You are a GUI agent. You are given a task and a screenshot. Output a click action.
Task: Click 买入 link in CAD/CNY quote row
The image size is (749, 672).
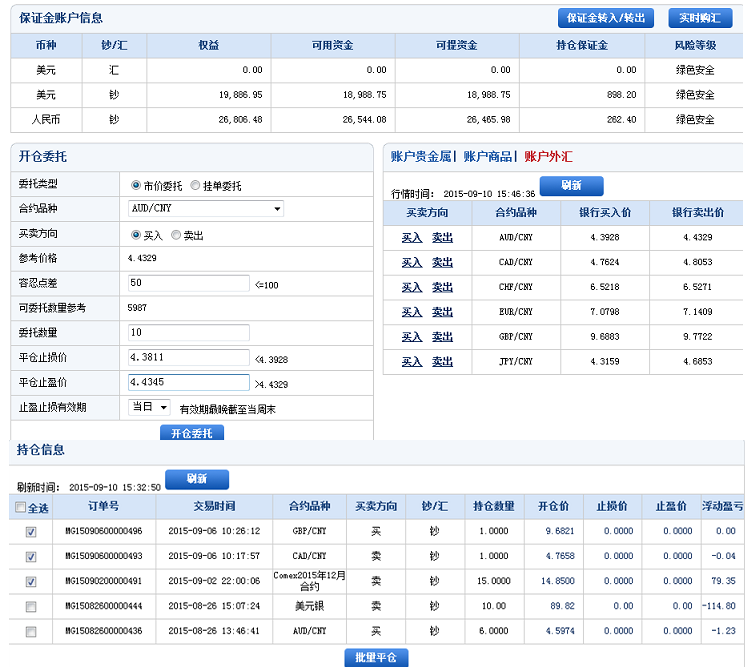(x=412, y=262)
